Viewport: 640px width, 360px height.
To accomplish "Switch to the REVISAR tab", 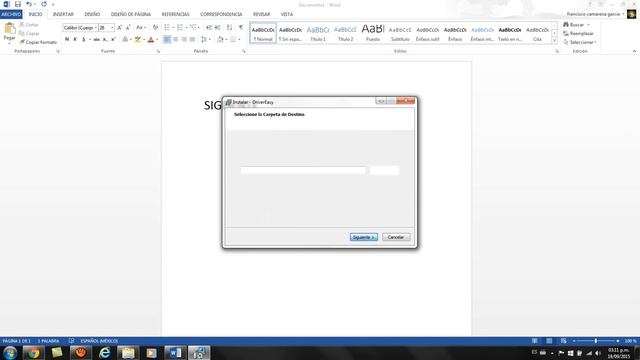I will click(x=261, y=14).
